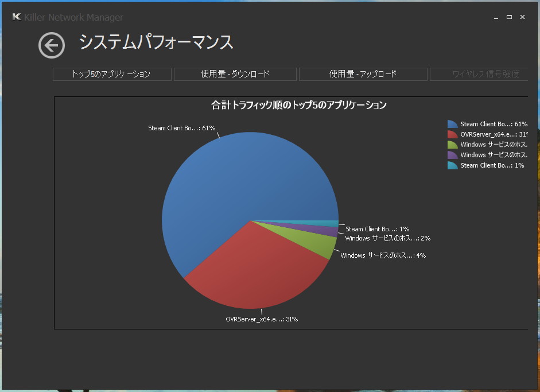Click blue legend swatch for Steam Client 61%
The image size is (540, 392).
tap(453, 124)
